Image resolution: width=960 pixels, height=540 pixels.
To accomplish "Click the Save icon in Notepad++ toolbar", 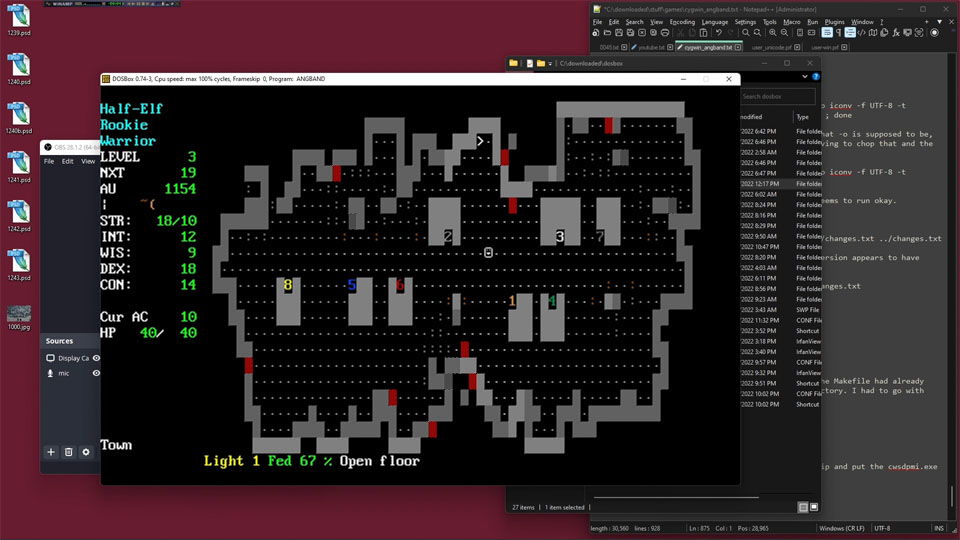I will pyautogui.click(x=619, y=33).
